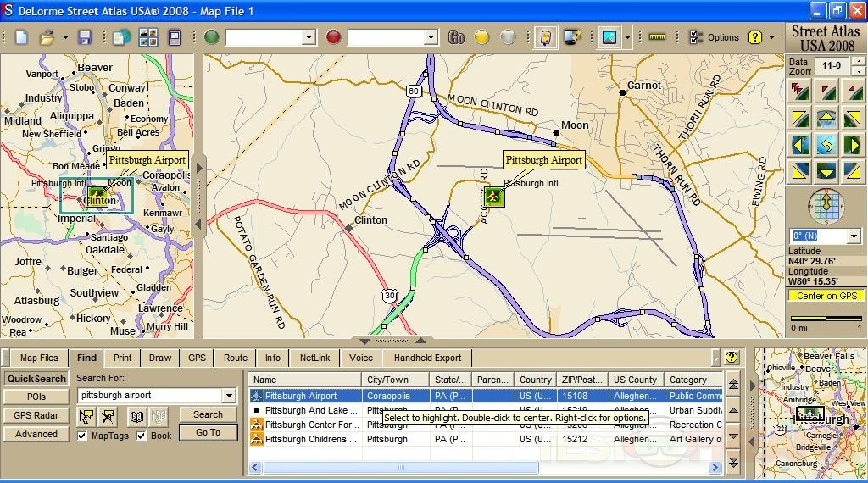Click the compass map rotation icon
The height and width of the screenshot is (483, 868).
(826, 205)
